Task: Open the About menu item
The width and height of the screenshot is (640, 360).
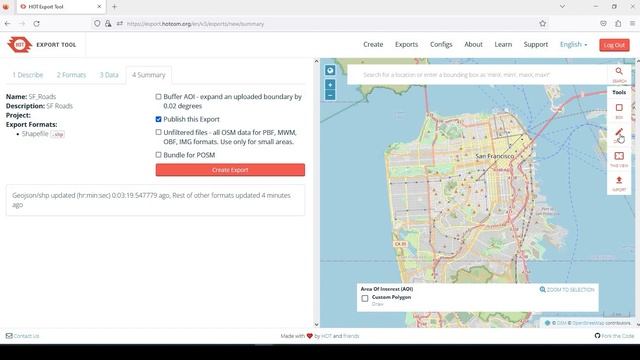Action: pyautogui.click(x=473, y=44)
